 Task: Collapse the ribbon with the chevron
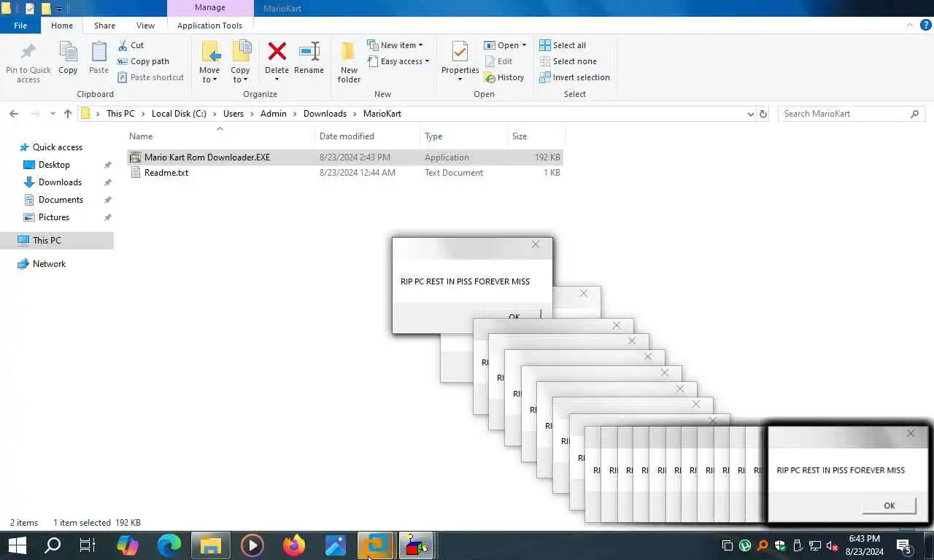909,25
